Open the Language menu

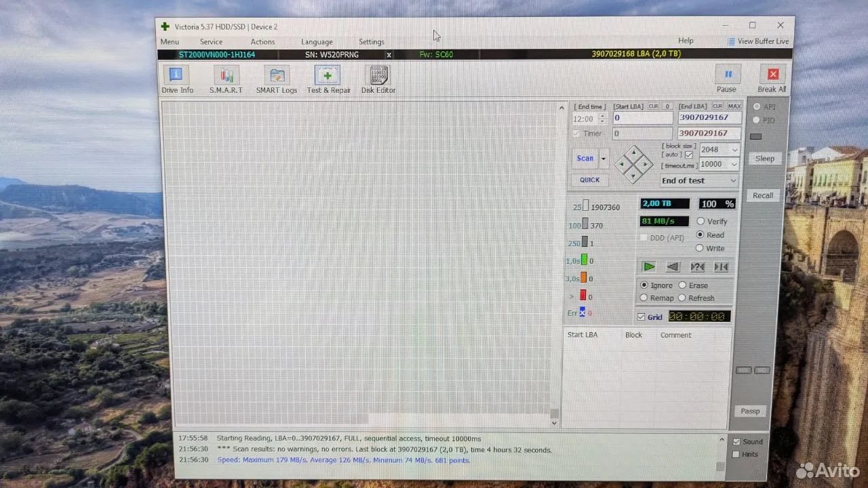point(317,41)
